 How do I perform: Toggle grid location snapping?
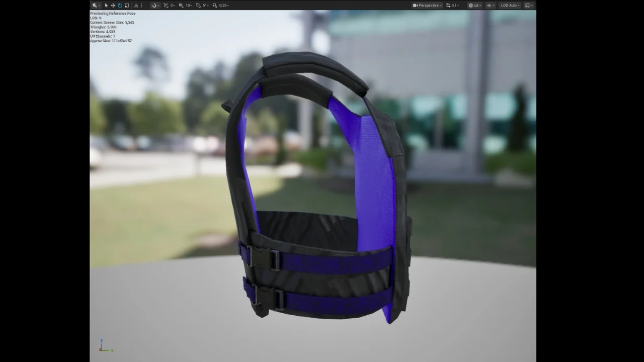181,6
